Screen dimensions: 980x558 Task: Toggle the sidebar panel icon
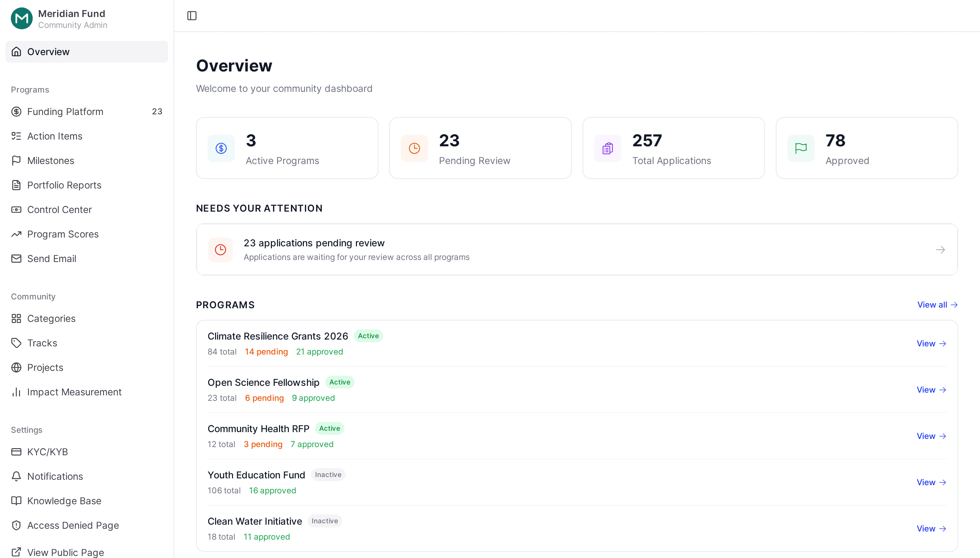tap(192, 16)
